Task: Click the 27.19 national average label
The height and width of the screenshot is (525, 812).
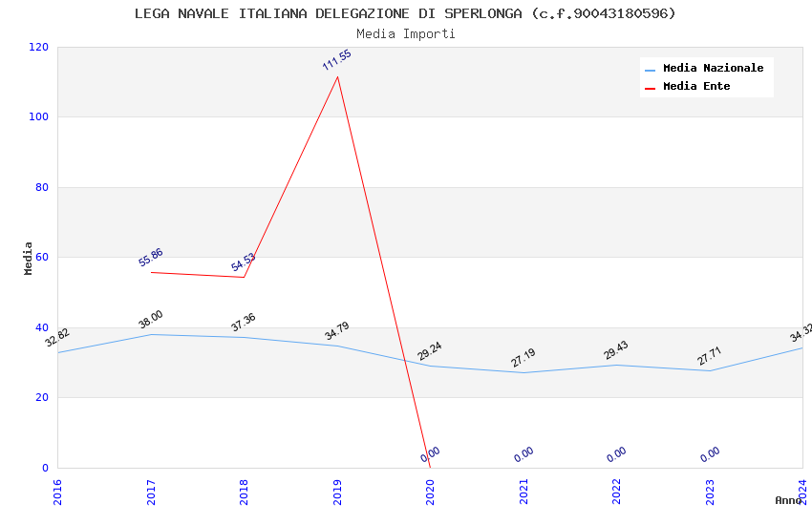Action: (524, 358)
